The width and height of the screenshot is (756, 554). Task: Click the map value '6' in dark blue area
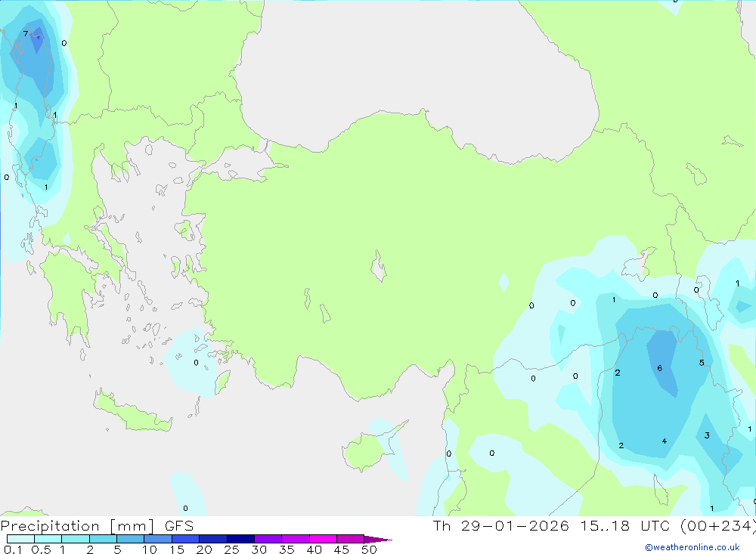659,368
